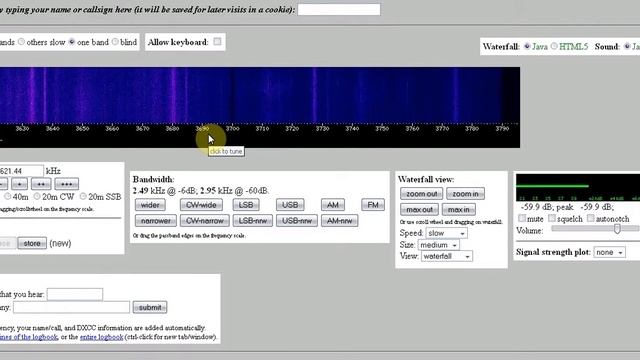Select CW-wide mode
This screenshot has height=360, width=640.
click(x=201, y=205)
